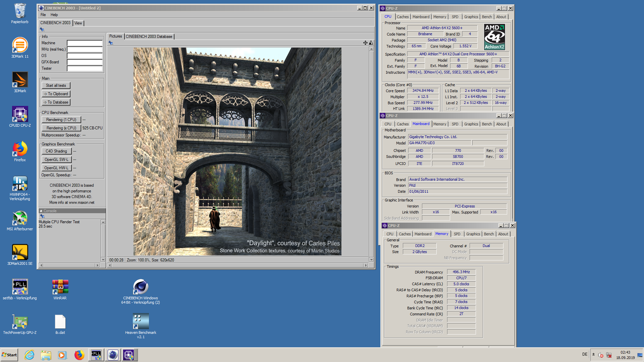Screen dimensions: 644x362
Task: Open About tab in bottom CPU-Z window
Action: tap(503, 234)
